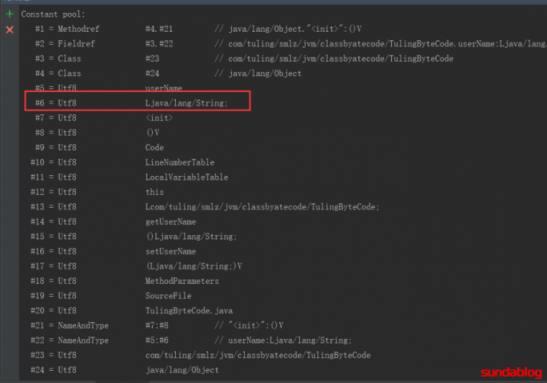Click the '#24' reference in #4 Class row
The image size is (547, 383).
pos(152,73)
